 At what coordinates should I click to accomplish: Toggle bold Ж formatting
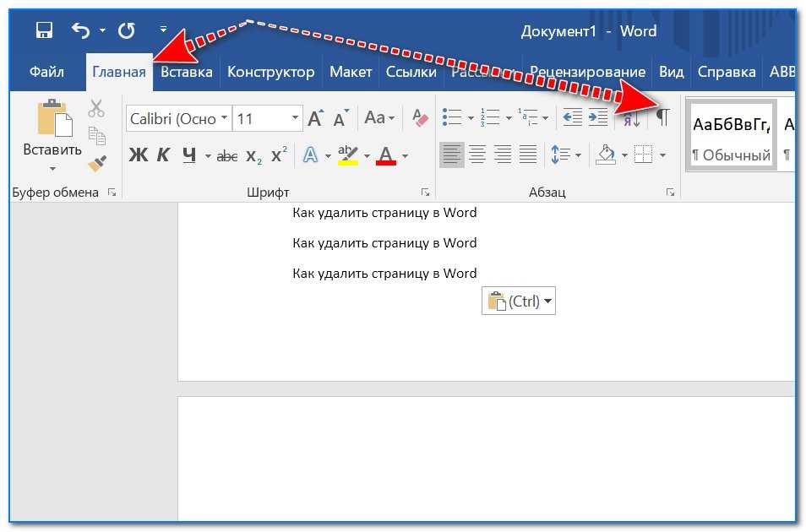139,155
